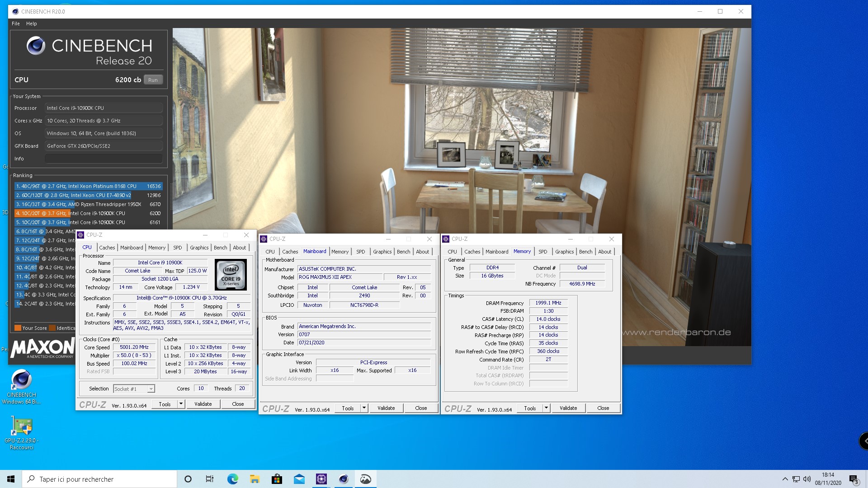Open CINEBENCH Windows 64 Bit desktop shortcut

point(21,387)
